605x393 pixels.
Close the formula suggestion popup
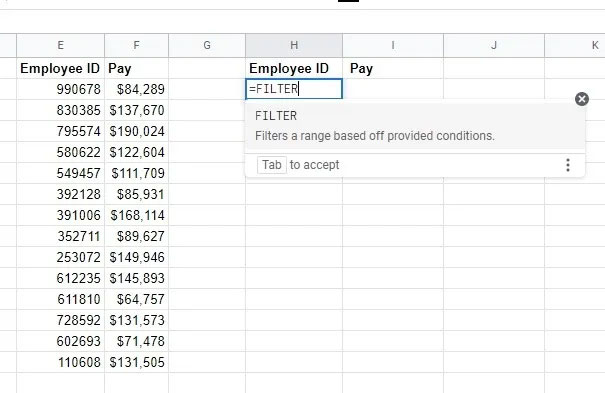click(582, 99)
